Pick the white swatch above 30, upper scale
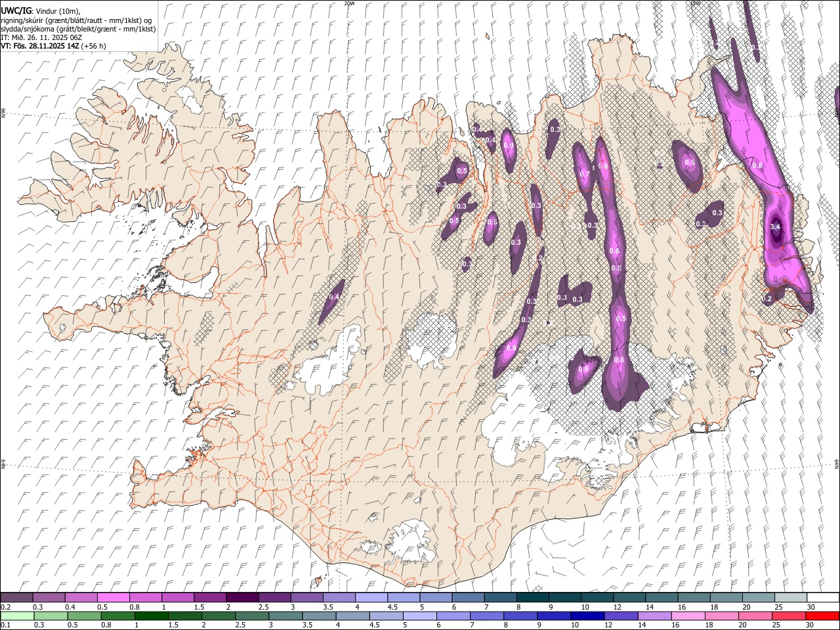 [x=823, y=597]
